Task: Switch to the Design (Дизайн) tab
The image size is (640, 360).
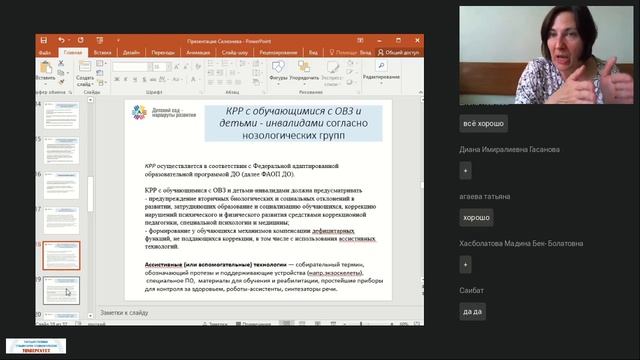Action: [x=131, y=52]
